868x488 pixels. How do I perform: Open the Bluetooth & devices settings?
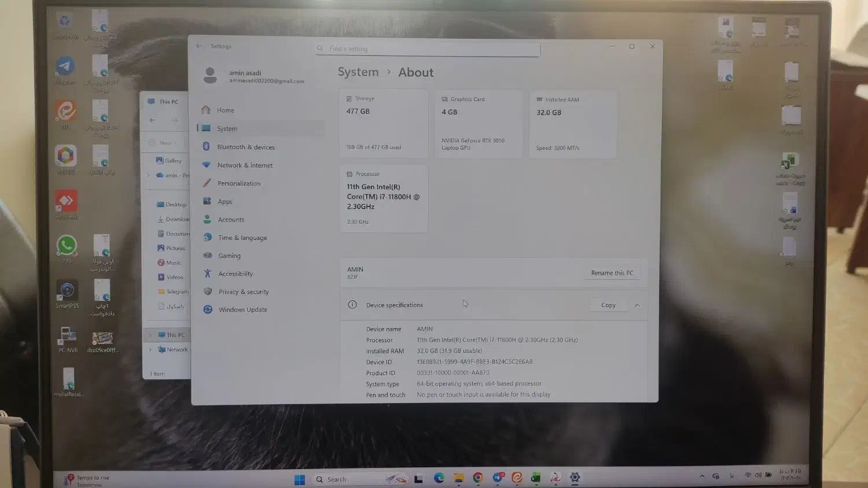tap(245, 147)
